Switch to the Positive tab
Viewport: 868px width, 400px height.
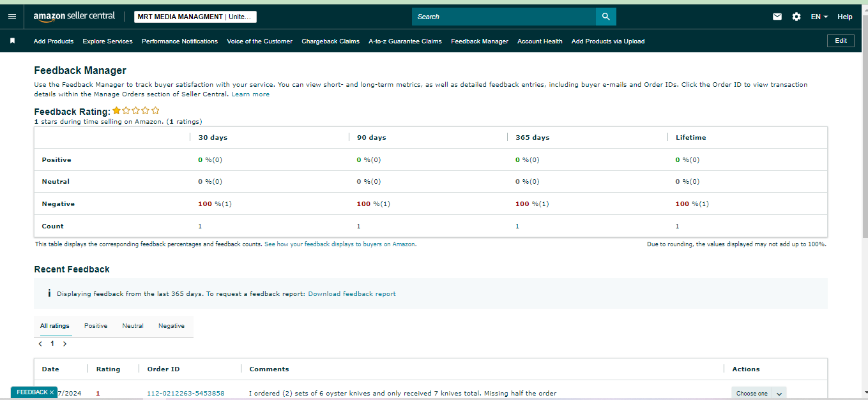(x=96, y=326)
